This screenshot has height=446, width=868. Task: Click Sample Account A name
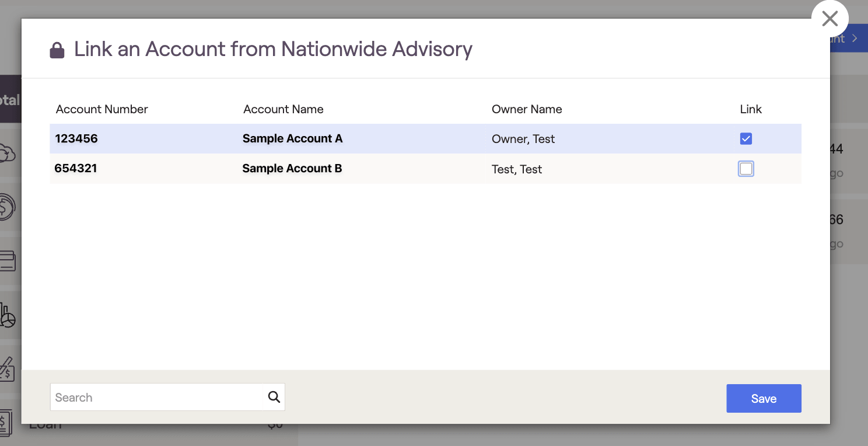(x=293, y=138)
